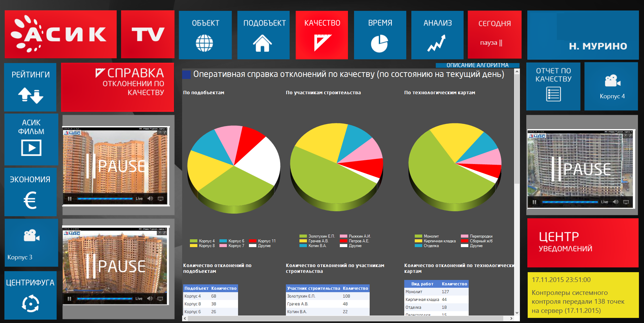Click the right video progress bar

570,202
